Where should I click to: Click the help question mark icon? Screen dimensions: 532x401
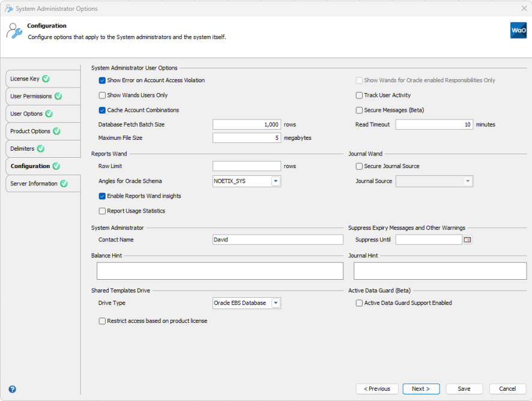(12, 389)
